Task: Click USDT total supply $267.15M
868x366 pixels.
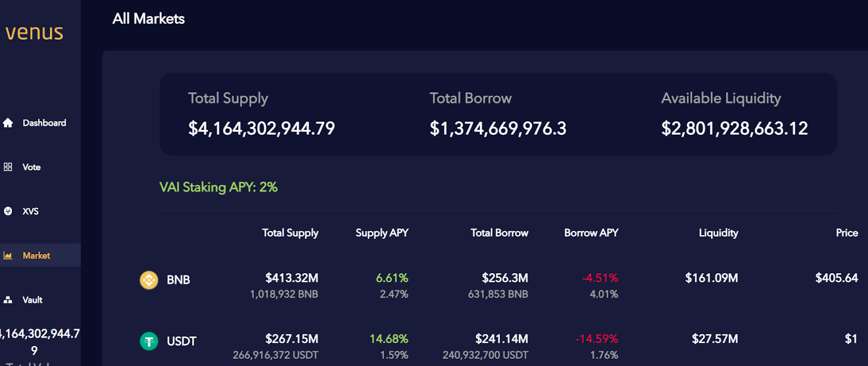Action: [292, 339]
